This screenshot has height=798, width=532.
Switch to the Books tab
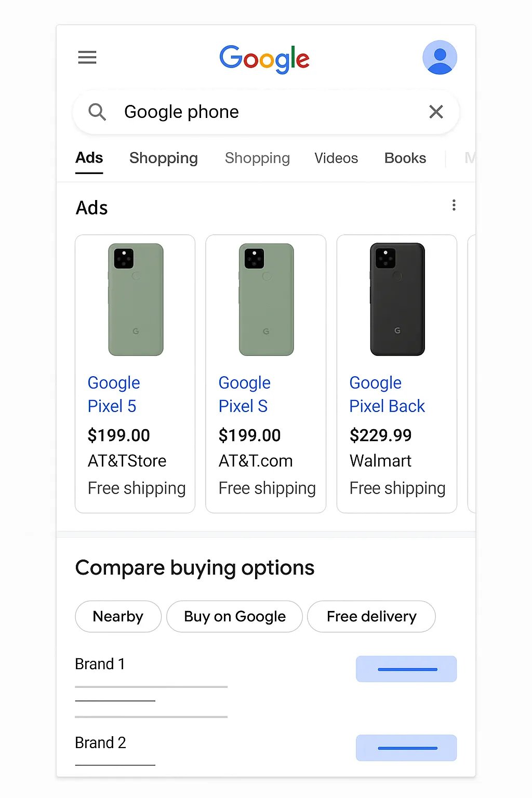click(x=405, y=158)
